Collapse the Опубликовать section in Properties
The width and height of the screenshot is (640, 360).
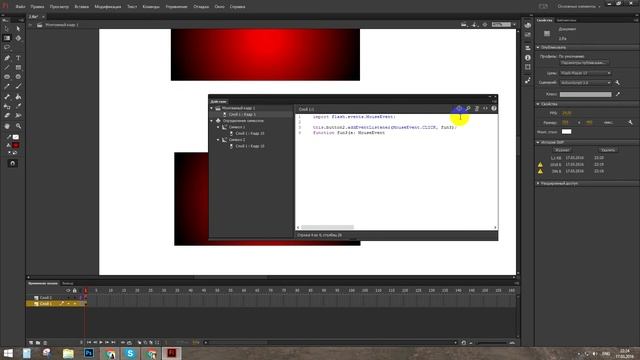[538, 47]
